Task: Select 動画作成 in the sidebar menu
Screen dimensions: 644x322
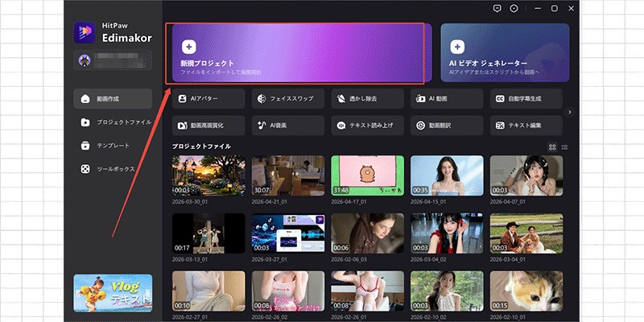Action: coord(113,99)
